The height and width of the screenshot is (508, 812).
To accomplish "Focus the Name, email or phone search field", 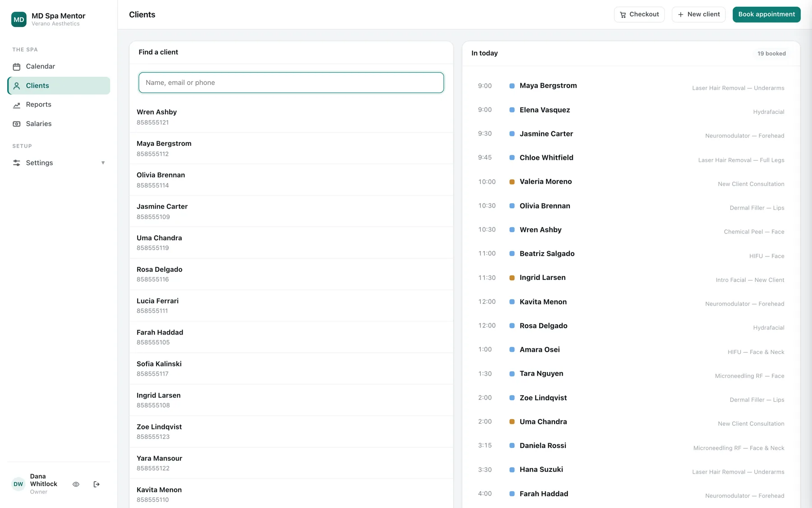I will pyautogui.click(x=291, y=83).
